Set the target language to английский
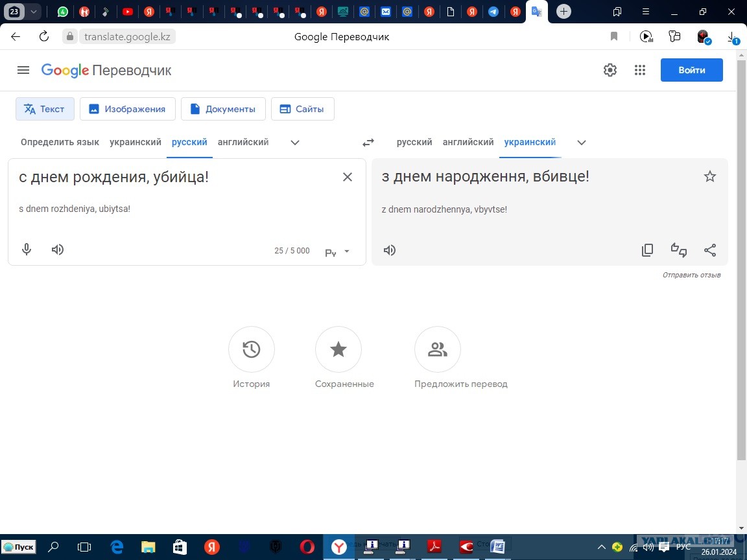747x560 pixels. pos(468,142)
